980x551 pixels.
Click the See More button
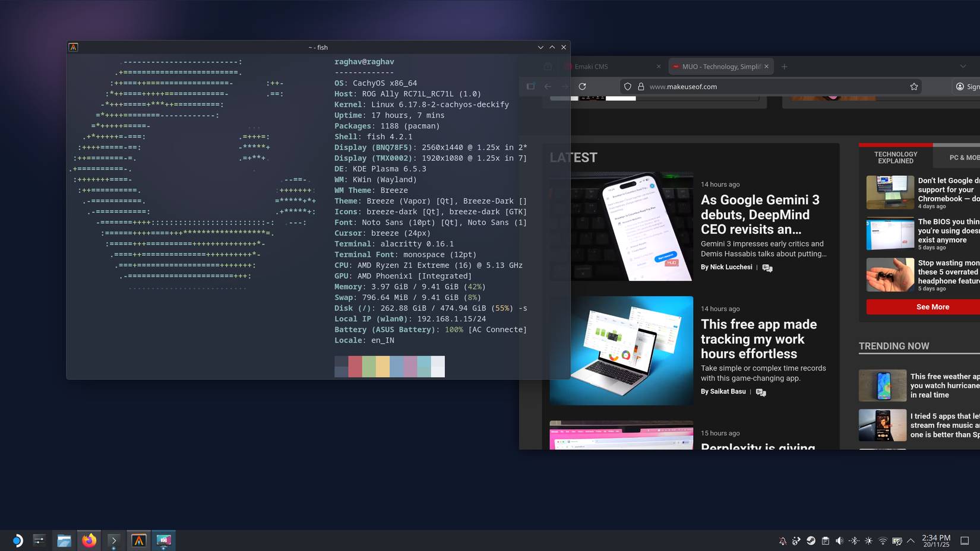(932, 307)
